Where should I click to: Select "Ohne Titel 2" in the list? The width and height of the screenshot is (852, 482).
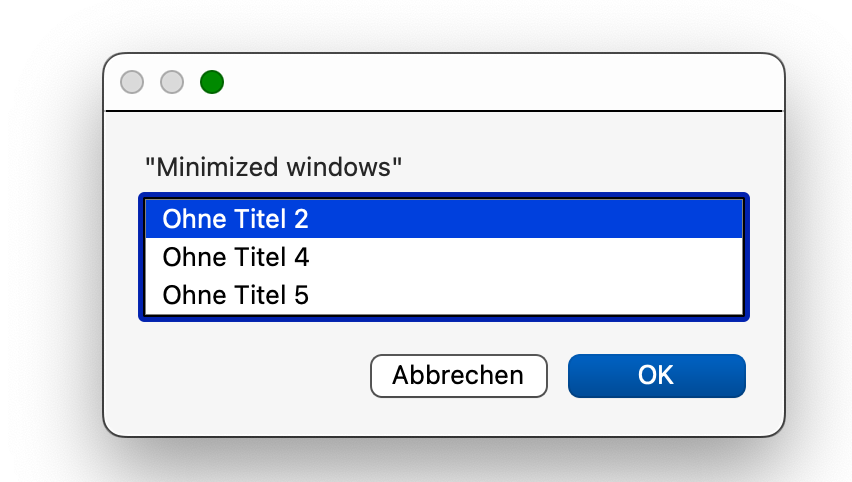point(236,219)
